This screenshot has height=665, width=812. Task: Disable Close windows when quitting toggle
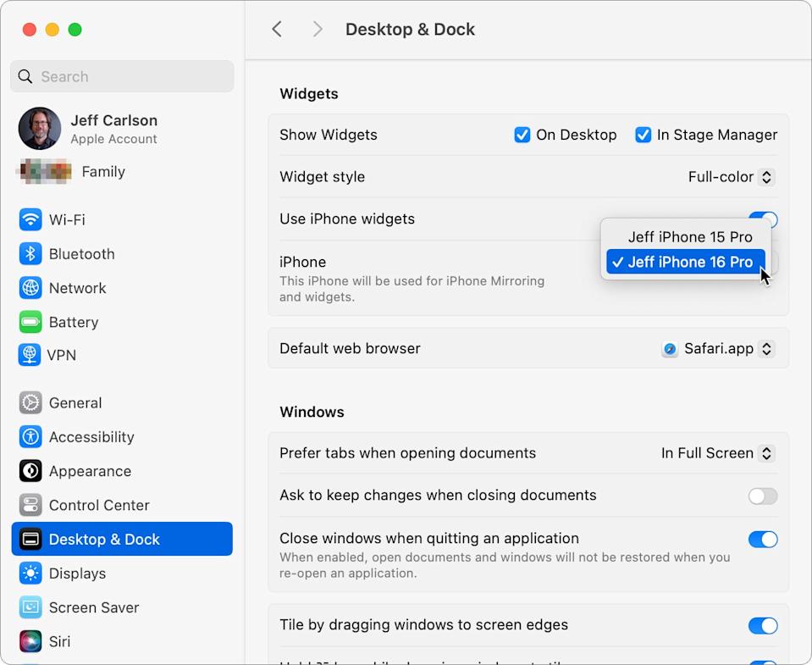point(763,539)
